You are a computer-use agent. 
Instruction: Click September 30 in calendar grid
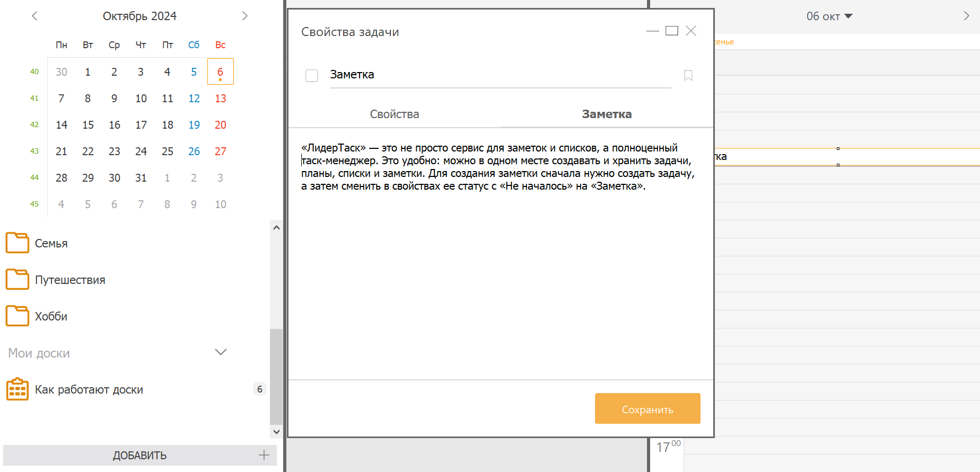click(x=62, y=72)
